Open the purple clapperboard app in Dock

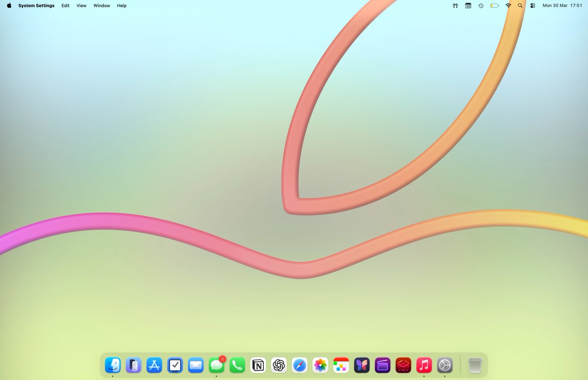(x=383, y=365)
